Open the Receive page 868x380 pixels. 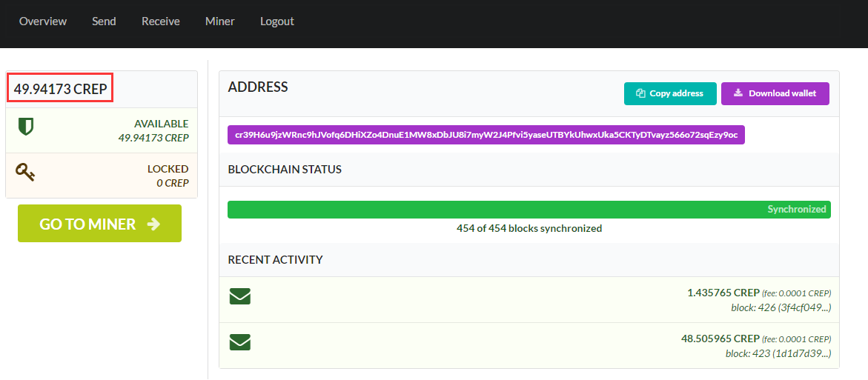click(x=161, y=21)
